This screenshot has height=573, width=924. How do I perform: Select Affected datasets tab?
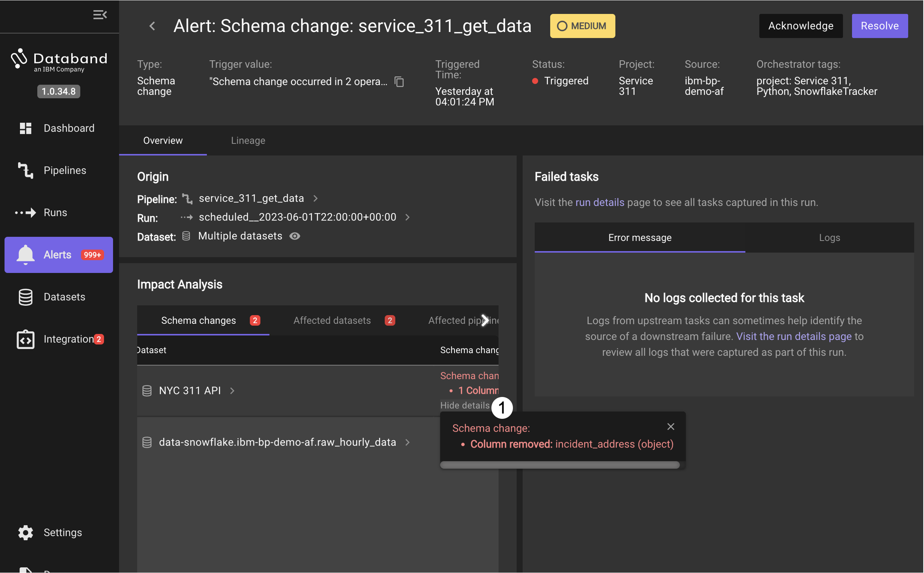click(x=332, y=320)
